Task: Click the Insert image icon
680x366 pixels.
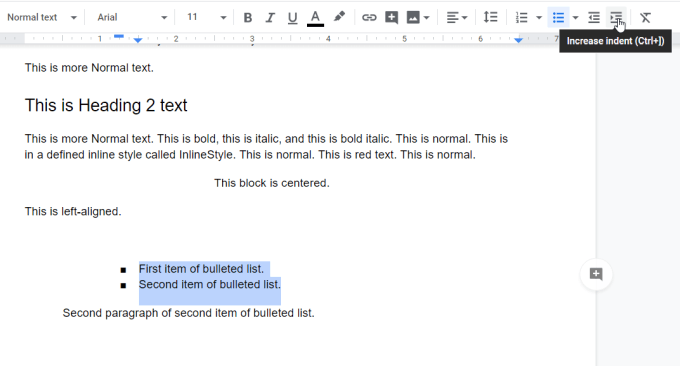Action: (413, 18)
